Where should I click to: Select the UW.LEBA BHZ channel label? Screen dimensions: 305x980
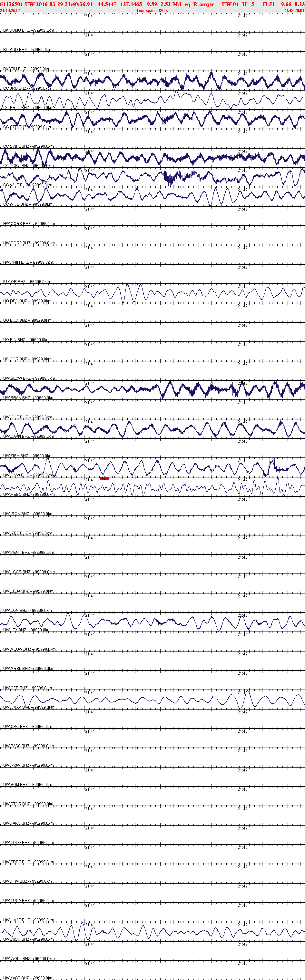28,591
